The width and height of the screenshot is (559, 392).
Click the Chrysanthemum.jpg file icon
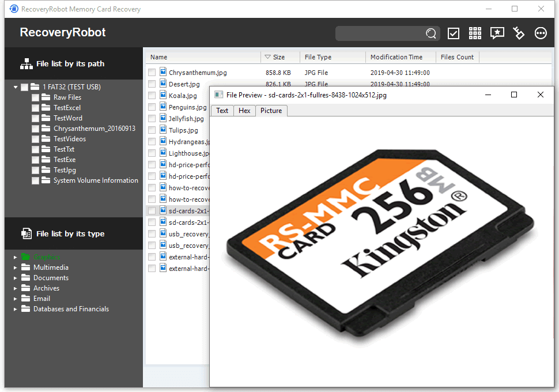[x=163, y=71]
